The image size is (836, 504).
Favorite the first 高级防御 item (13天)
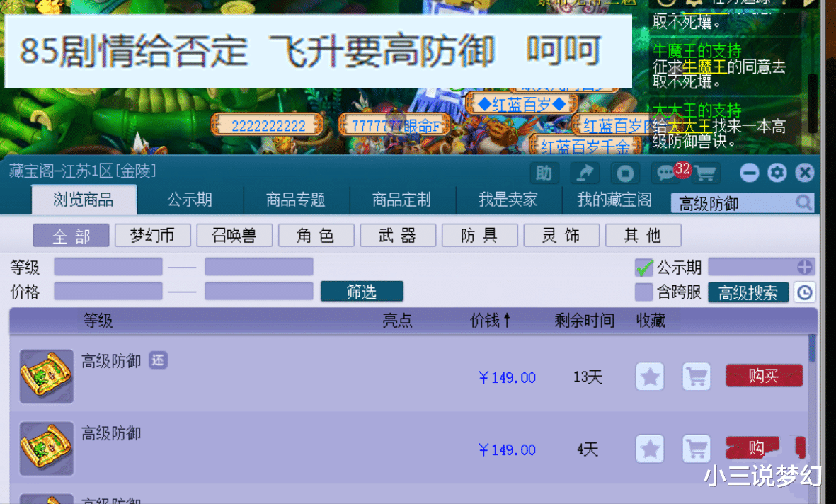click(x=650, y=377)
